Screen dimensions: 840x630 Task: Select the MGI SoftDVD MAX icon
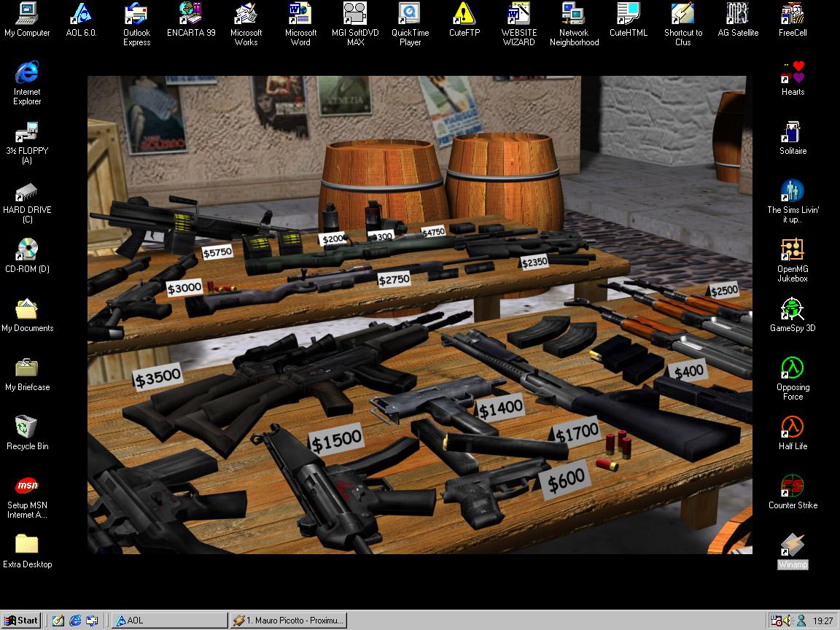[355, 14]
